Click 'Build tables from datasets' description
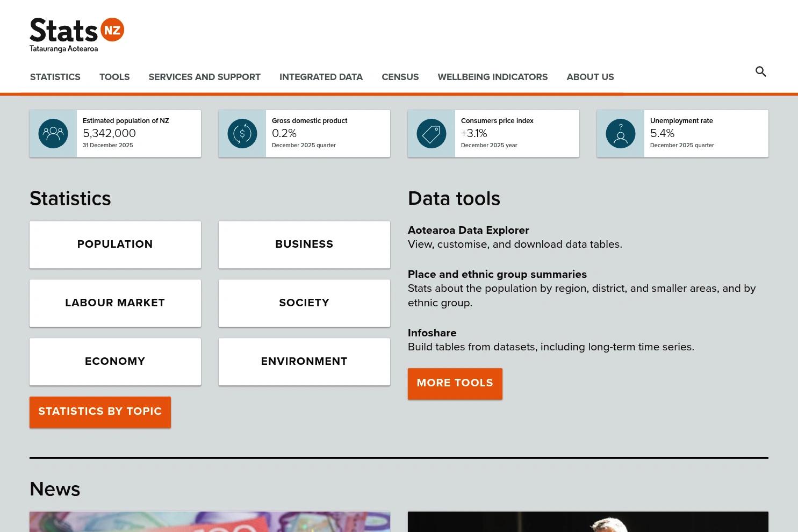The width and height of the screenshot is (798, 532). coord(551,347)
